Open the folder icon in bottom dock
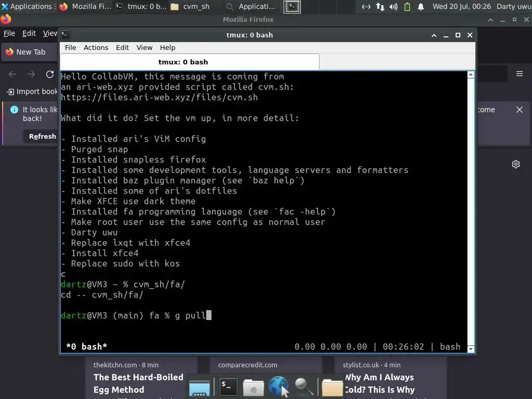The width and height of the screenshot is (532, 399). pyautogui.click(x=332, y=388)
